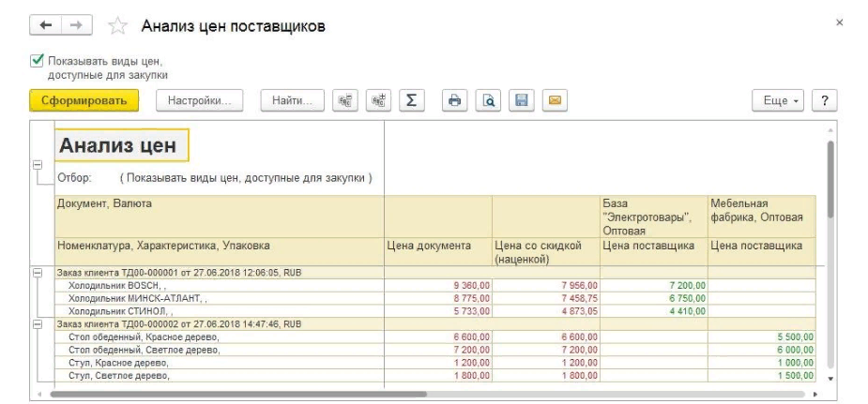Open print preview with magnifier icon
This screenshot has width=868, height=404.
(x=489, y=100)
